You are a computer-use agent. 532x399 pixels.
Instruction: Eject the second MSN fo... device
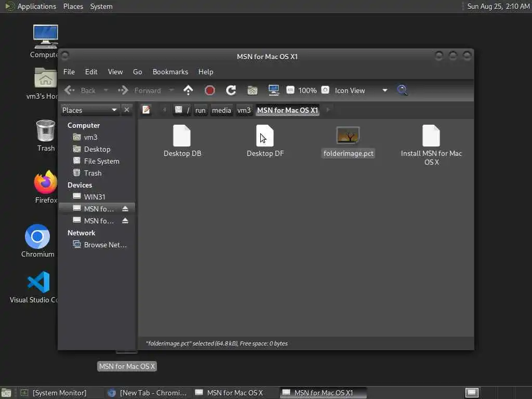125,221
